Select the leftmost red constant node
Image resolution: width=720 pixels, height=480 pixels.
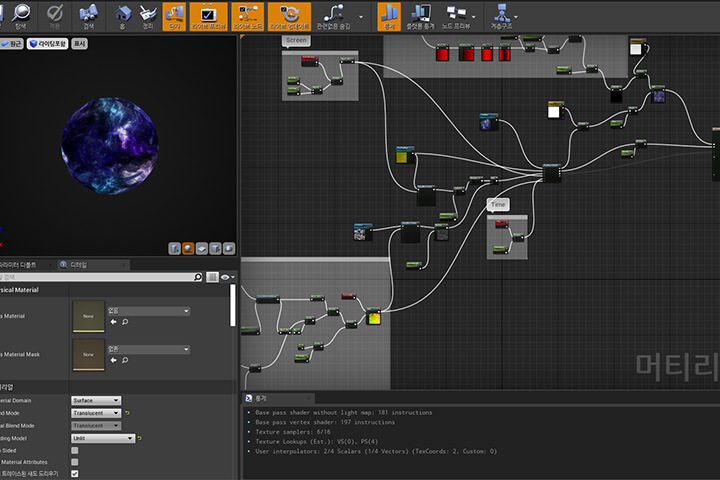[442, 54]
